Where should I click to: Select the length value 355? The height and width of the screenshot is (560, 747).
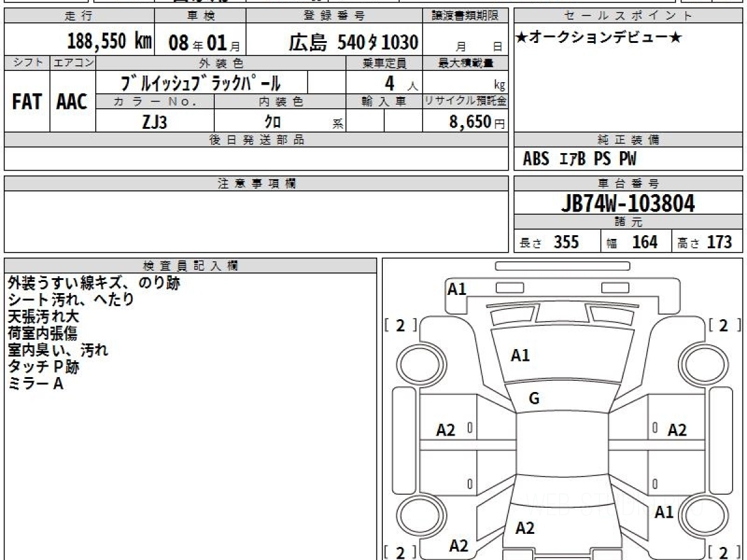(x=566, y=242)
